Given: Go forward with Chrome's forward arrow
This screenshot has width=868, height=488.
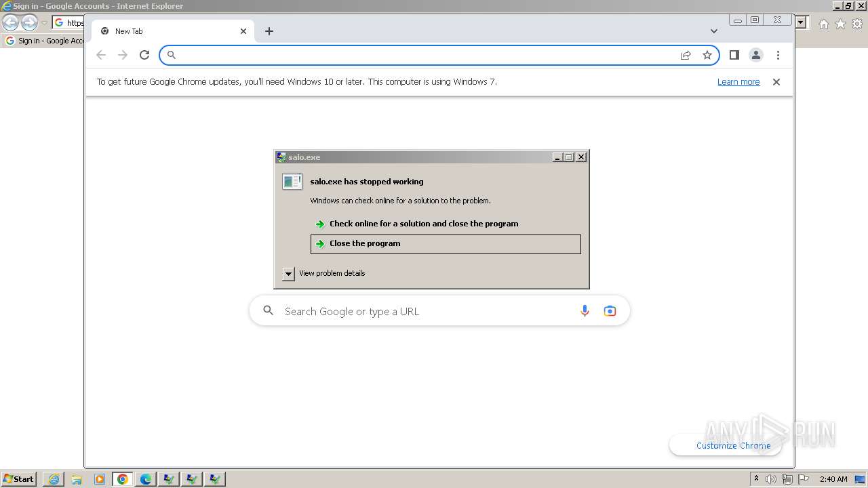Looking at the screenshot, I should (x=123, y=55).
